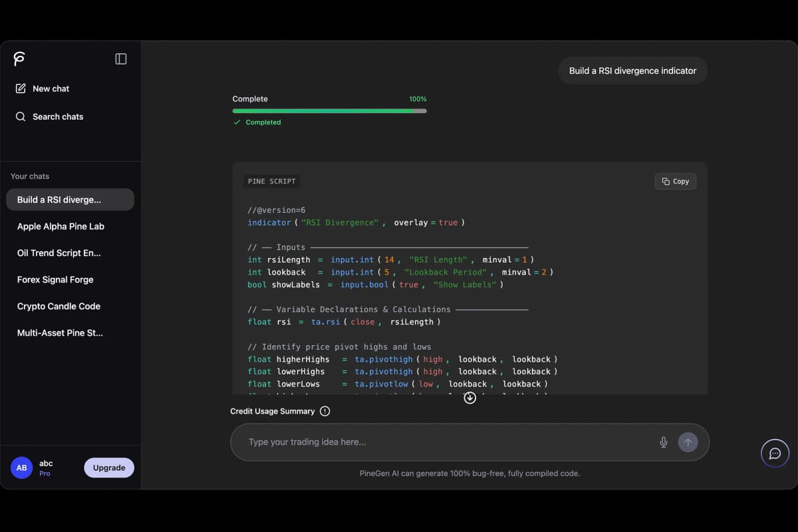Image resolution: width=798 pixels, height=532 pixels.
Task: Start a New chat
Action: tap(43, 88)
